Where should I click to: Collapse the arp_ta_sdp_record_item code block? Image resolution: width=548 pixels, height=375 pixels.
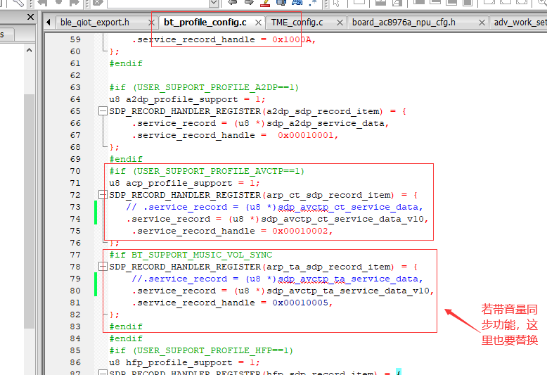tap(102, 267)
